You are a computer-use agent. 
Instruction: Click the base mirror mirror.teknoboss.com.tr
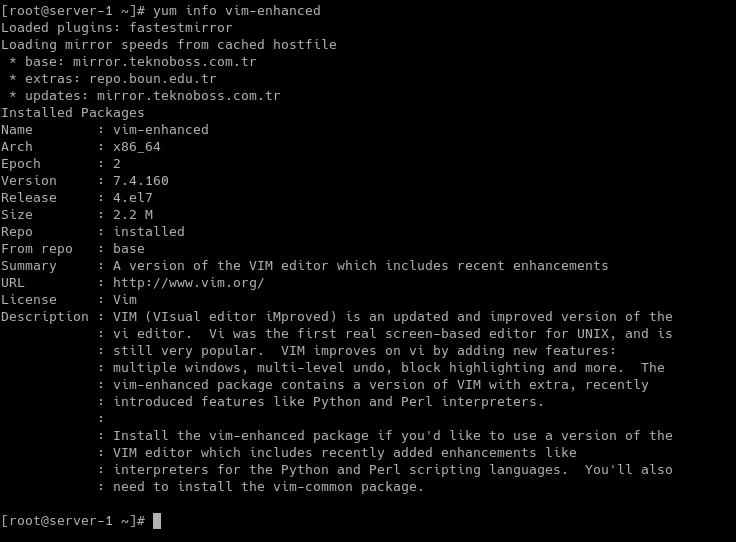click(164, 61)
